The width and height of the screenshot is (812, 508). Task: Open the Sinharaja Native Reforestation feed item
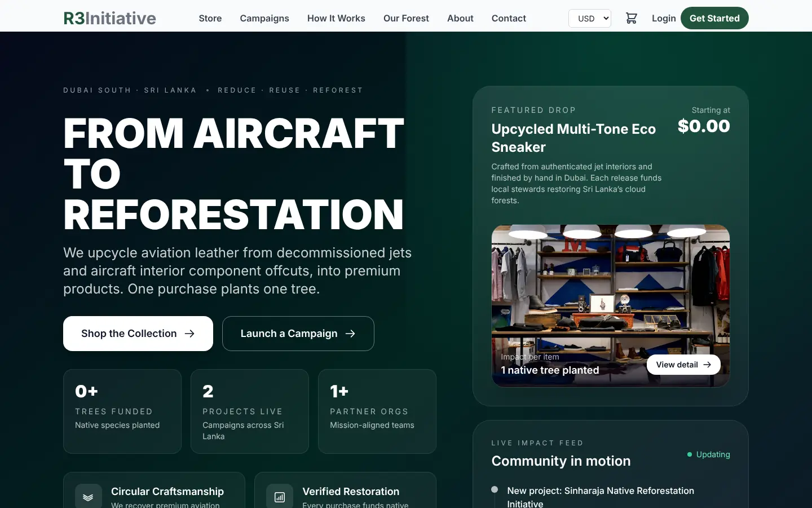601,497
